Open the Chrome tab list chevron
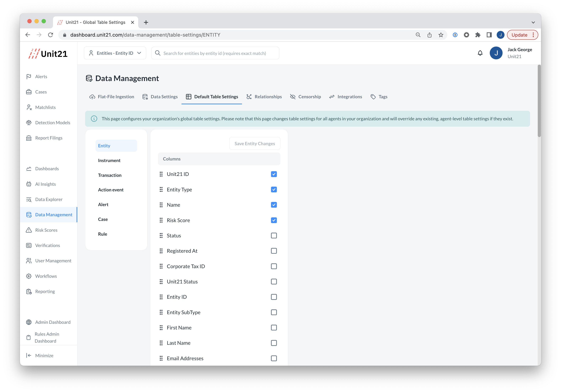Viewport: 561px width, 392px height. [x=533, y=22]
